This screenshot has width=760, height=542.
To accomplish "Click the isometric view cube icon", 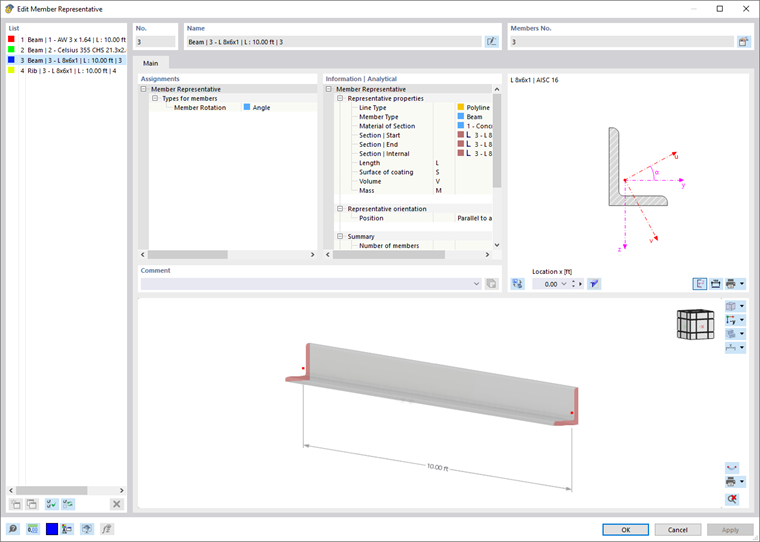I will coord(731,306).
